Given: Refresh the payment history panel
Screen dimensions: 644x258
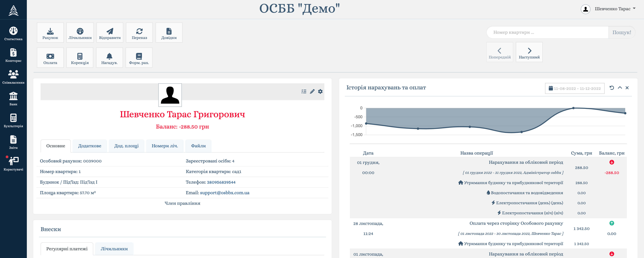Looking at the screenshot, I should tap(611, 88).
